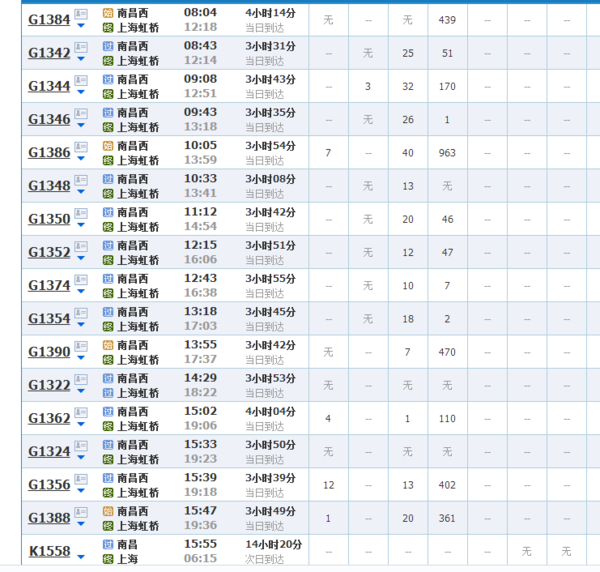This screenshot has width=600, height=572.
Task: Expand the blue arrow under G1322
Action: [x=81, y=391]
